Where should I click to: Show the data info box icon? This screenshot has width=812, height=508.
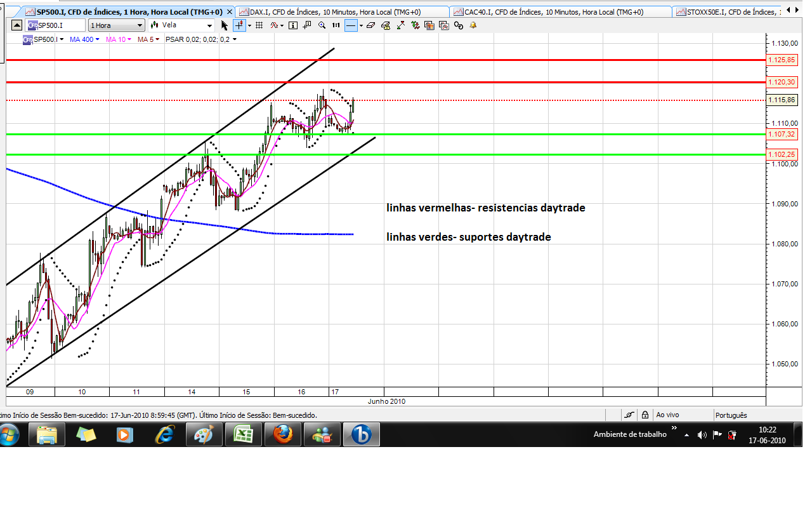click(x=292, y=25)
